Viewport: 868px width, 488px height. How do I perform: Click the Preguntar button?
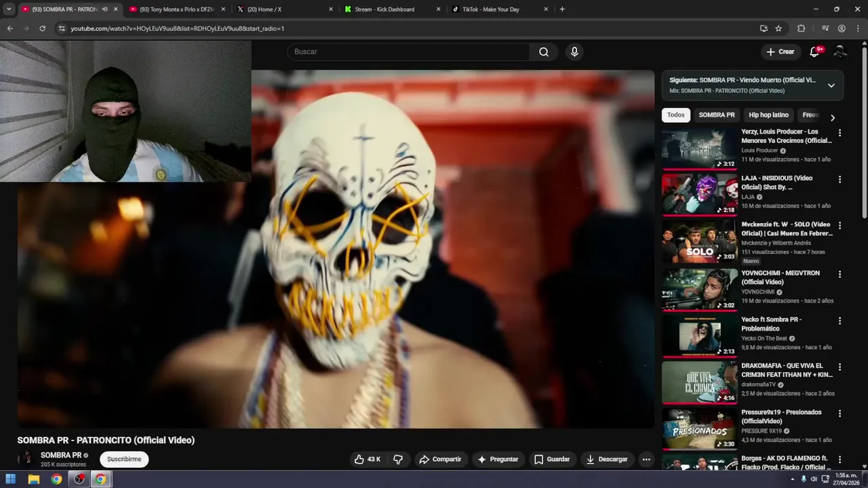498,459
